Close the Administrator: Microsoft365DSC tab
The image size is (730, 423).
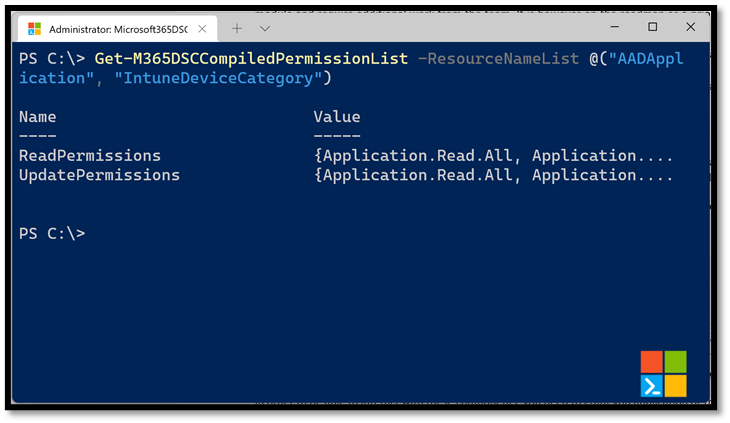click(202, 29)
